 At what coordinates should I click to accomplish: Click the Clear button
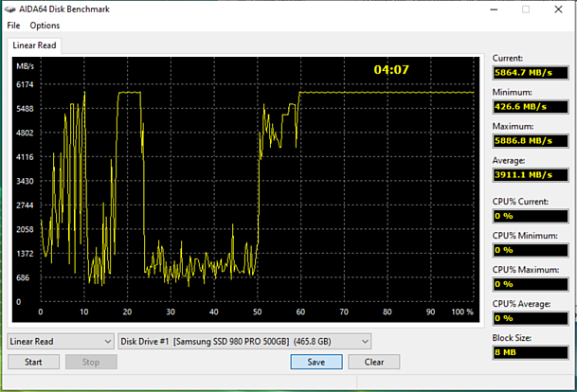pyautogui.click(x=374, y=363)
